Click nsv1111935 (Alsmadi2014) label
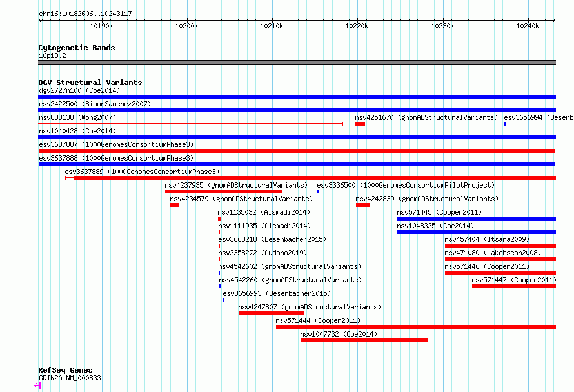 264,226
